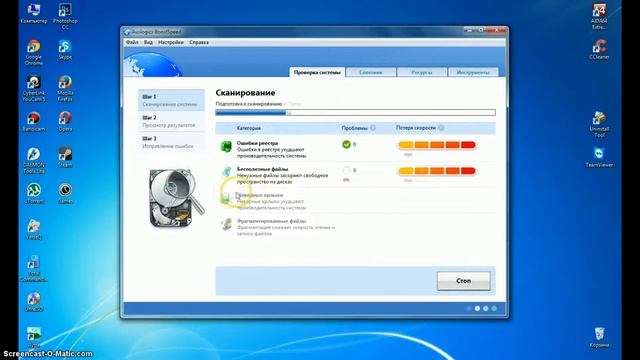
Task: Open Mozilla Firefox desktop shortcut
Action: coord(65,88)
